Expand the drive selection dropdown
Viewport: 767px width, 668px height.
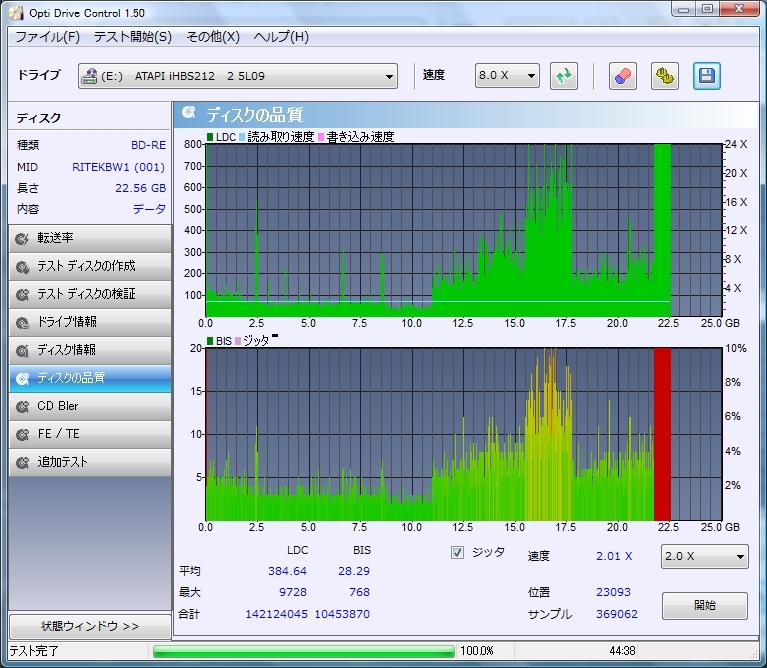pyautogui.click(x=389, y=76)
